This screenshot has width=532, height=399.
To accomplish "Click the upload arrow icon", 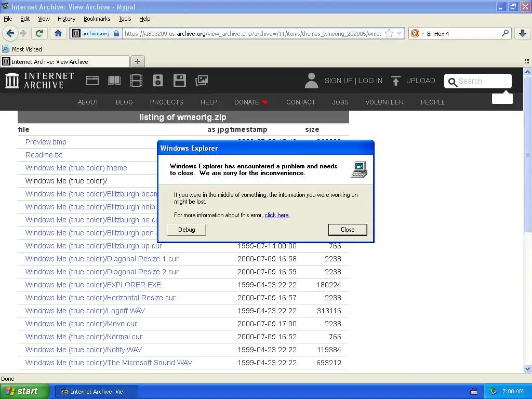I will (395, 81).
